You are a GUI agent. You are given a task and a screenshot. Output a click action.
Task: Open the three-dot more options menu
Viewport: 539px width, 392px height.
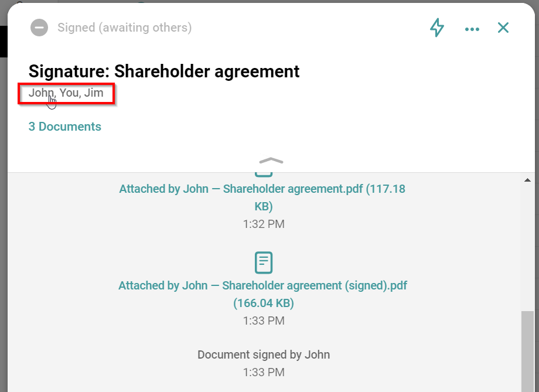tap(472, 29)
